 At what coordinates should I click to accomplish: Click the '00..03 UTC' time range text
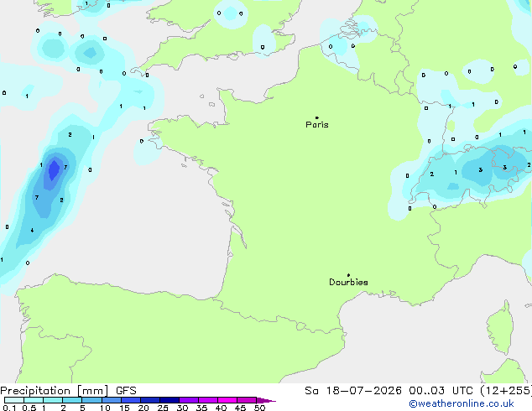441,391
